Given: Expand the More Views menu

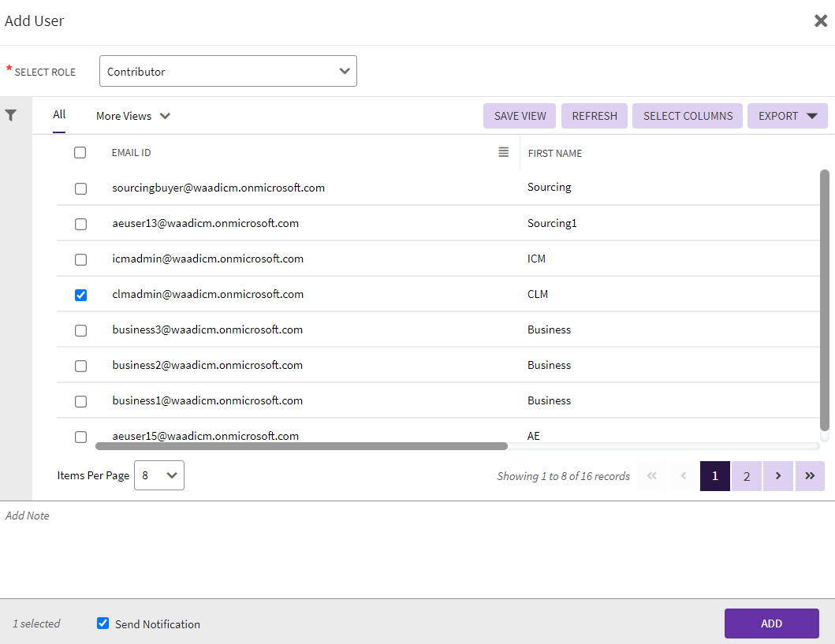Looking at the screenshot, I should point(133,116).
